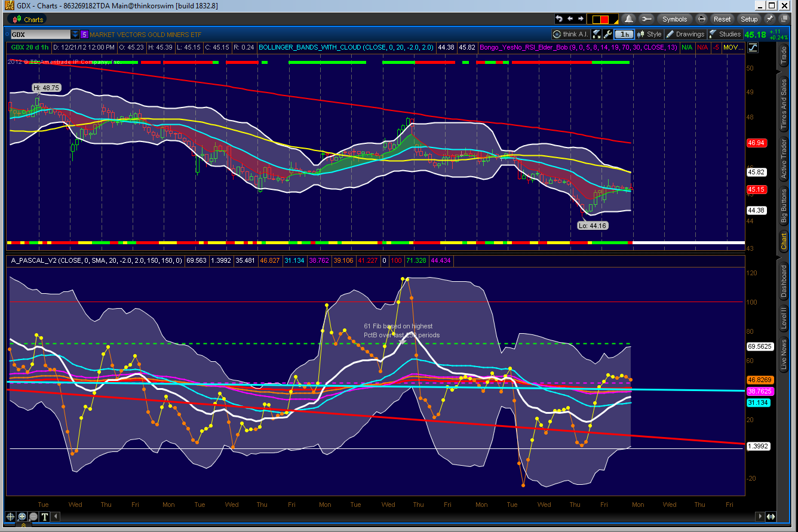Click the 45.15 red price axis label
This screenshot has width=798, height=532.
[x=756, y=189]
